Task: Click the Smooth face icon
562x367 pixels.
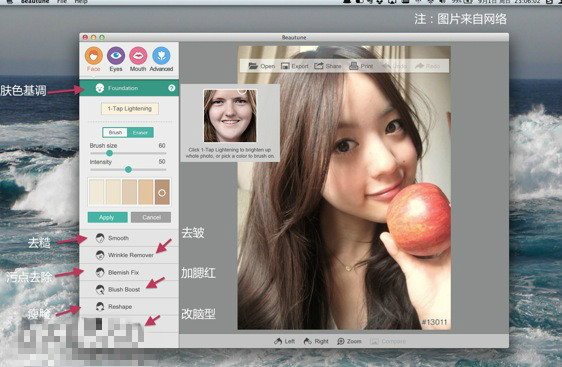Action: (100, 238)
